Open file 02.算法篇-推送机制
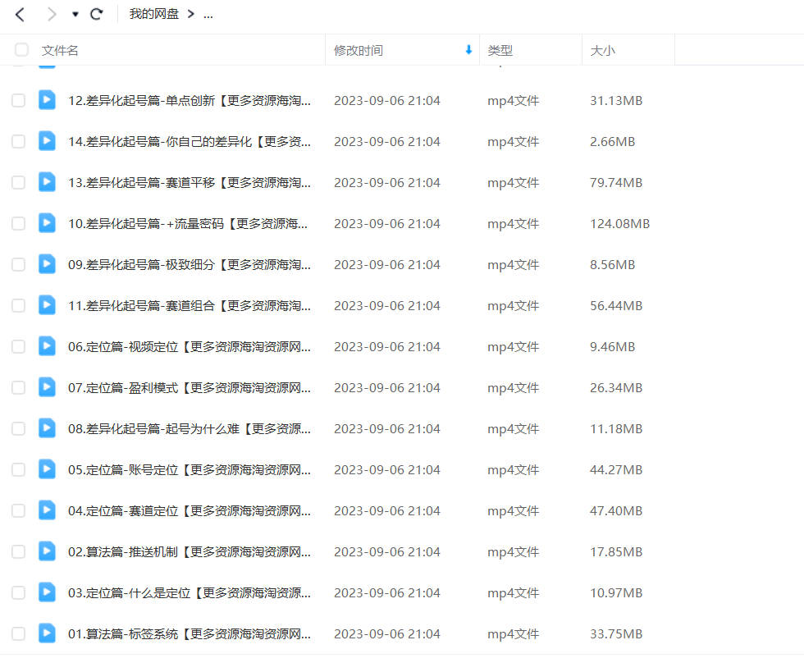 click(190, 552)
